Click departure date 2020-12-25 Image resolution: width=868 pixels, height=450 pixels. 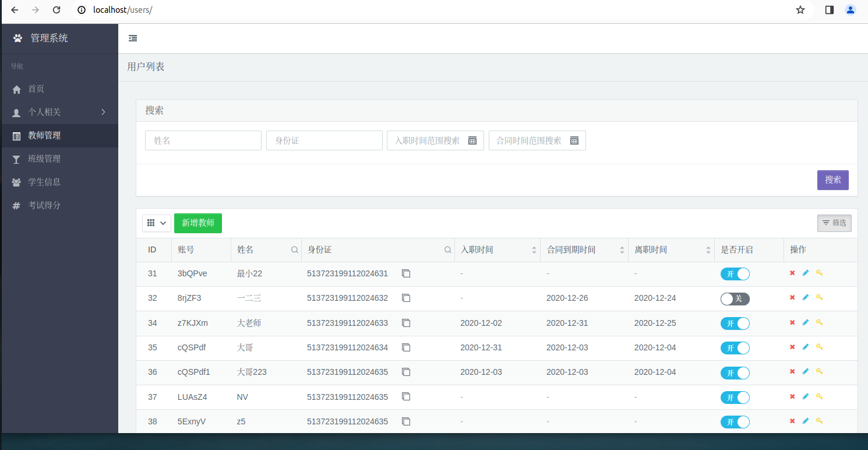(x=655, y=323)
